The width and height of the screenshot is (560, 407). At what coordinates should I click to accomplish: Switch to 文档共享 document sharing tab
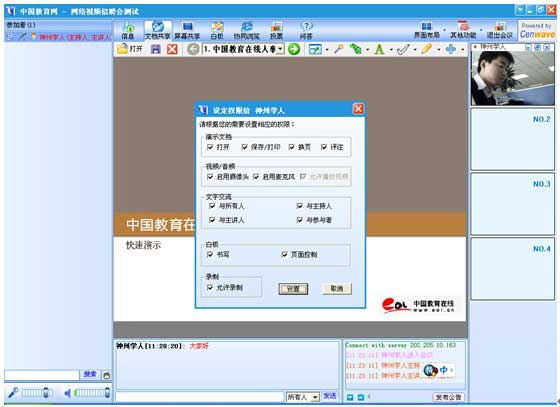[x=158, y=30]
